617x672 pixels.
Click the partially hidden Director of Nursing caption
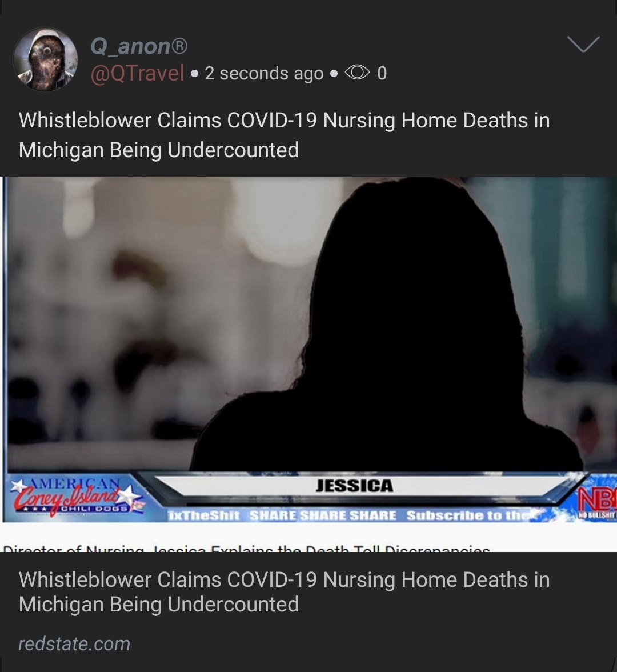pos(246,548)
